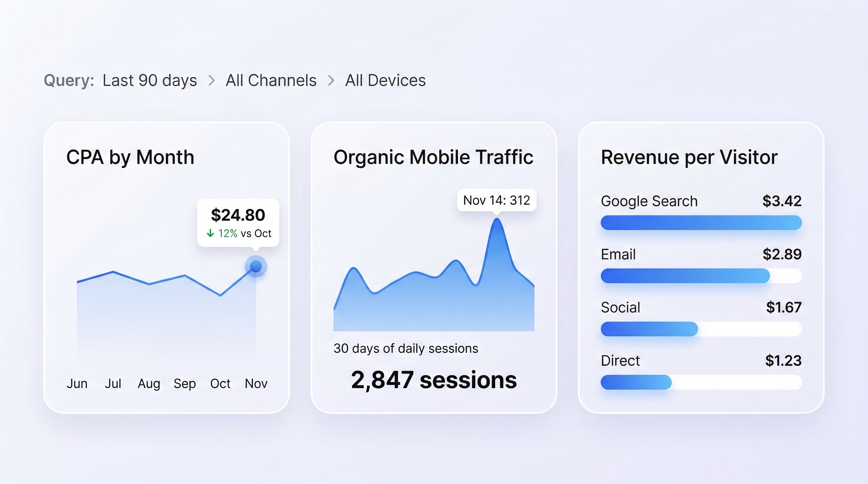Click the 'Nov' axis label

coord(256,384)
